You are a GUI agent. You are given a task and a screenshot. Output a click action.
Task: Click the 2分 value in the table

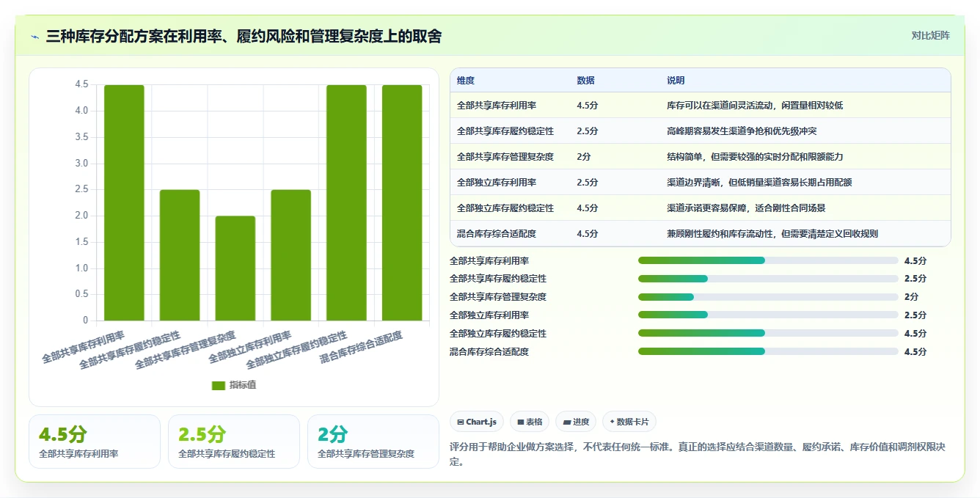583,157
